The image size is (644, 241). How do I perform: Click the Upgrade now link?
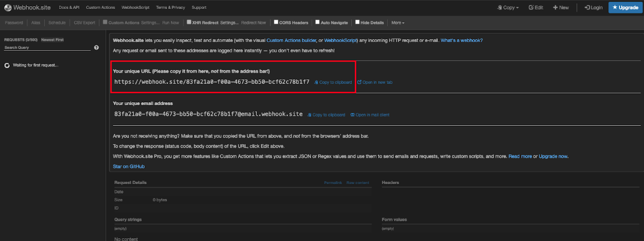(553, 156)
